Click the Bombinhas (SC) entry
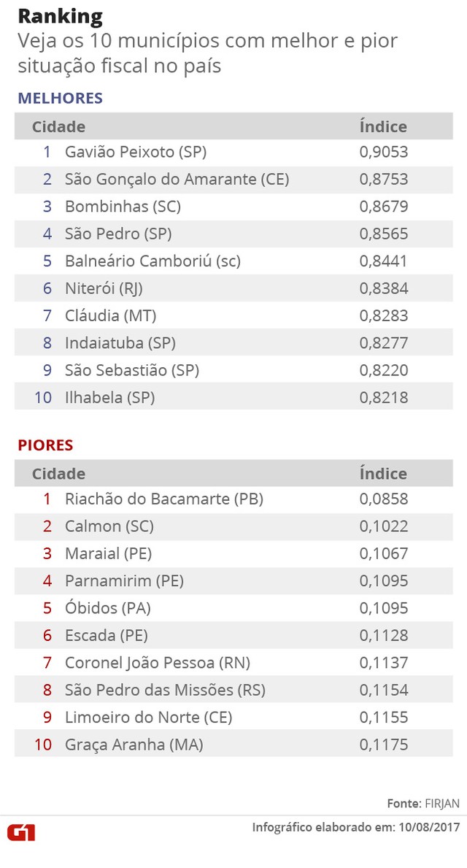The height and width of the screenshot is (868, 467). pos(123,207)
